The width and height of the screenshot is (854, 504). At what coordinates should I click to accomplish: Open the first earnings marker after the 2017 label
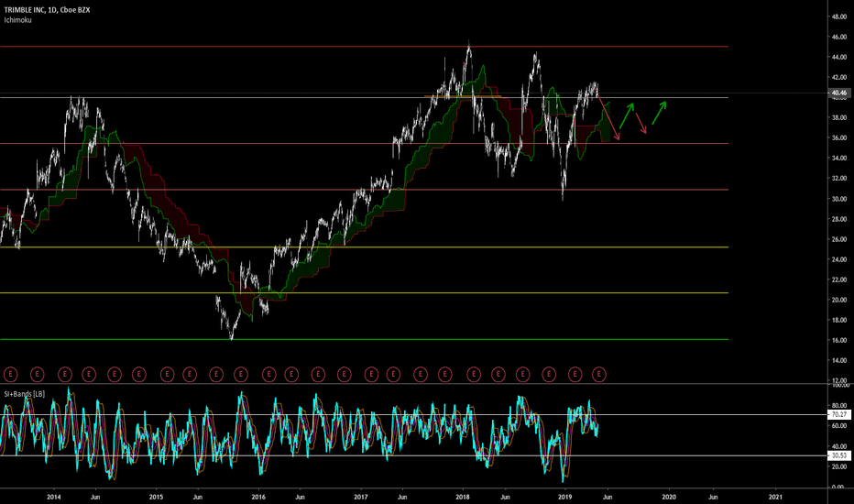371,374
